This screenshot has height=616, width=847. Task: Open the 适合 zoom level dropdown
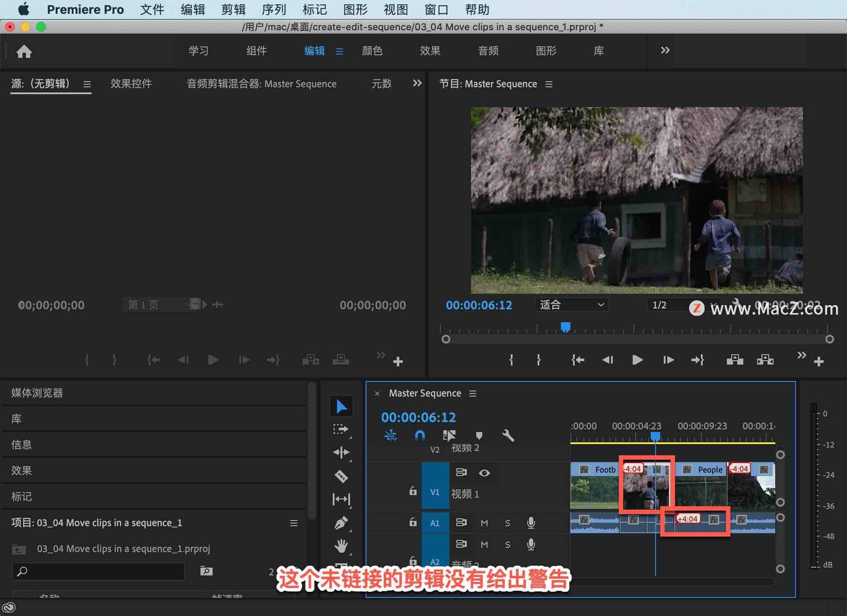(x=571, y=305)
